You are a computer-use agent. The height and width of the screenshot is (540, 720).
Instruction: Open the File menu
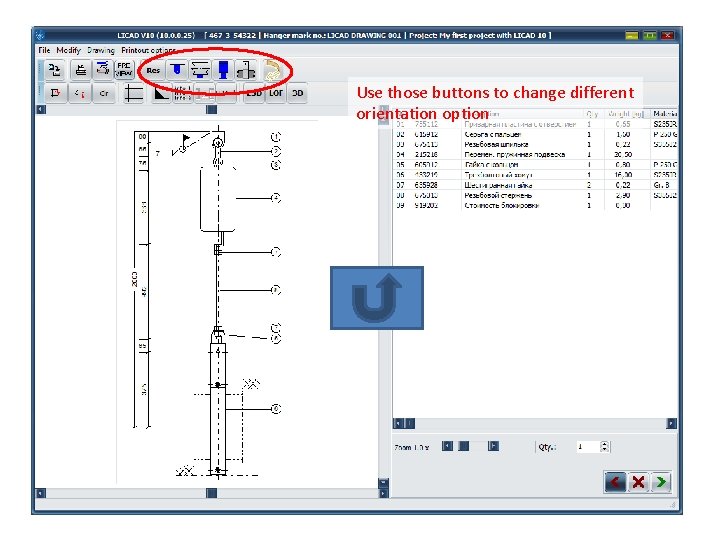coord(44,50)
